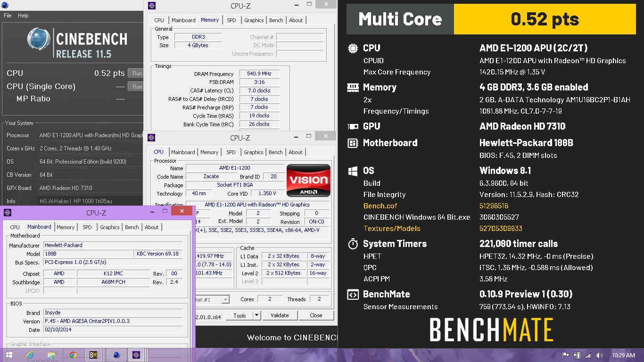Viewport: 644px width, 362px height.
Task: Select About tab in the Memory CPU-Z window
Action: [296, 20]
